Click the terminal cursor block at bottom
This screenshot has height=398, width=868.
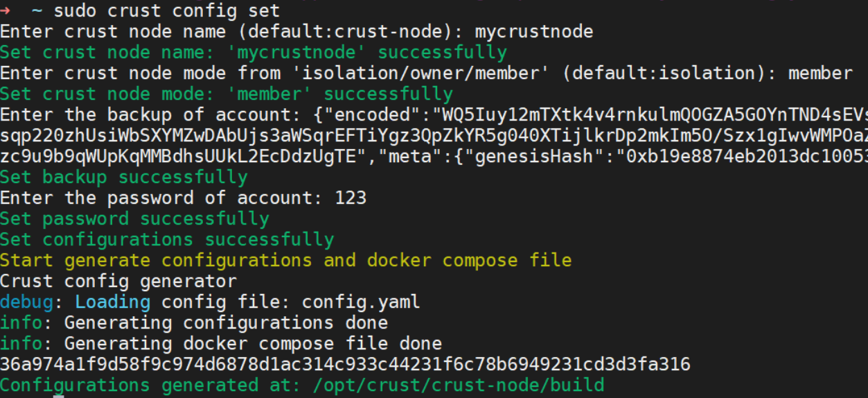point(59,396)
